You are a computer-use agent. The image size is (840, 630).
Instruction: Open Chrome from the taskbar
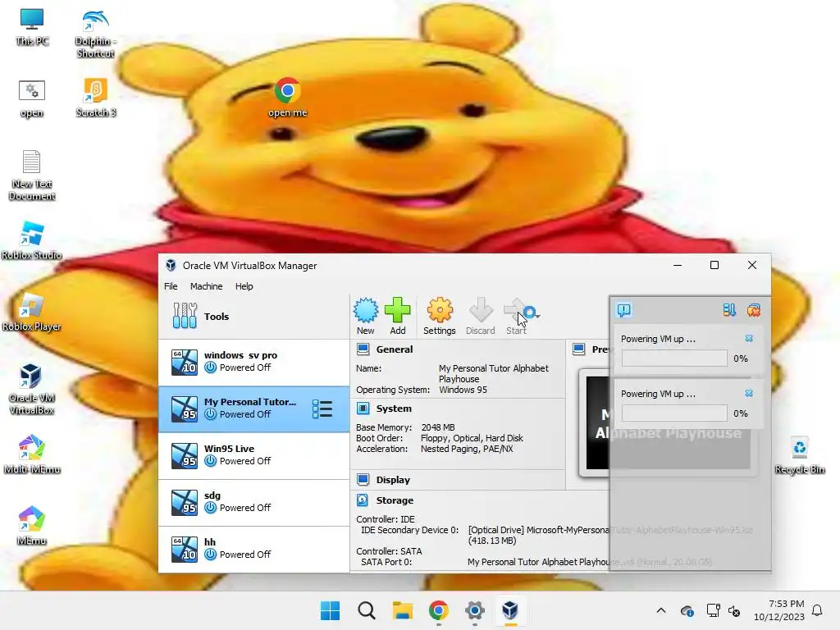point(438,610)
